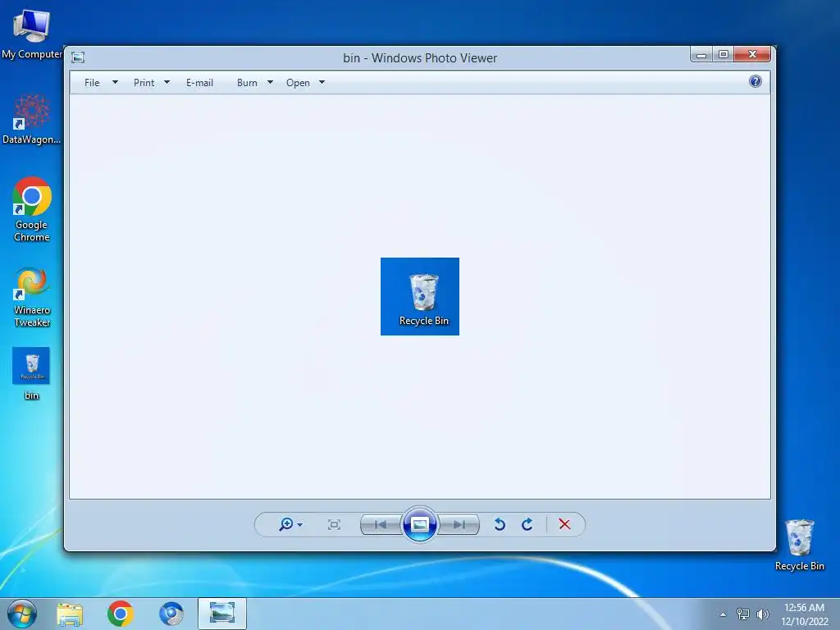Rotate the image clockwise
This screenshot has width=840, height=630.
(x=527, y=524)
